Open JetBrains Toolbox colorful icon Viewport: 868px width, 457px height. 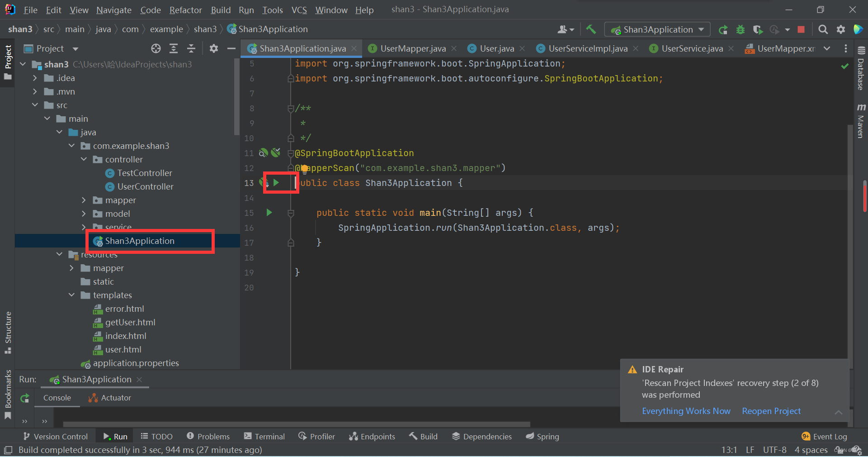coord(858,29)
